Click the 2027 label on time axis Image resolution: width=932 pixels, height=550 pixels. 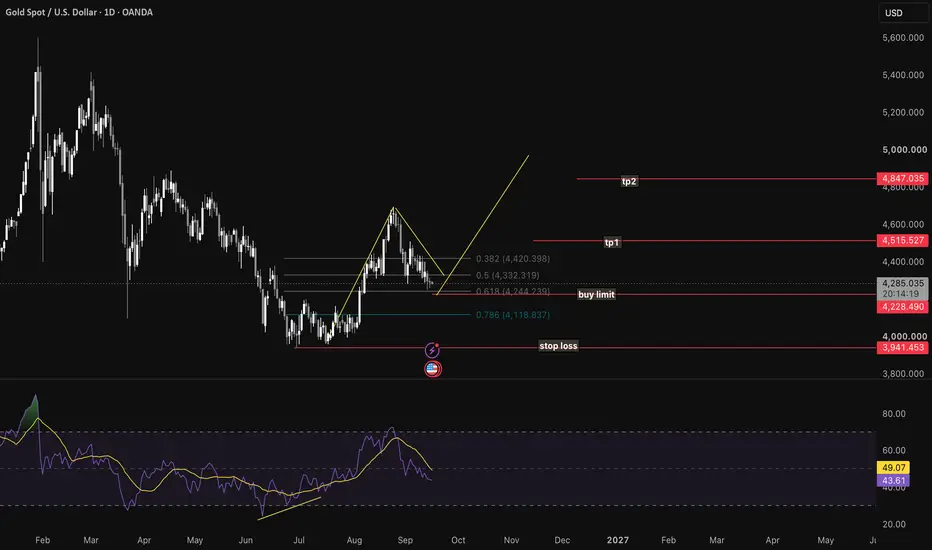coord(618,540)
